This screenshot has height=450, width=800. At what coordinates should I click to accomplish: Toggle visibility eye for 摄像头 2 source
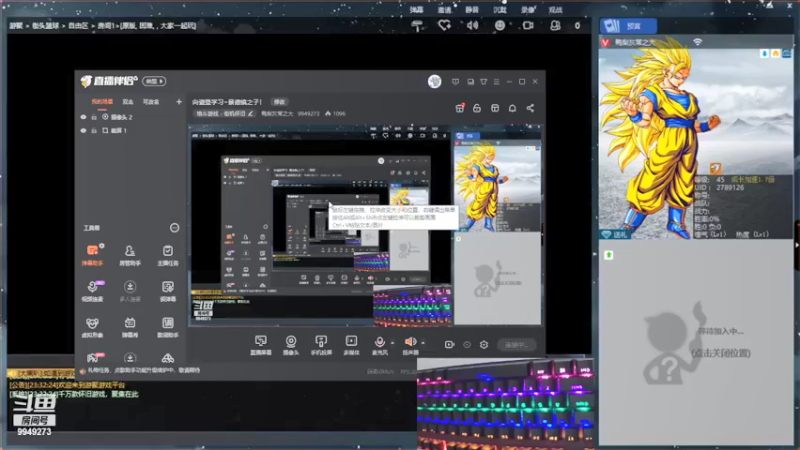click(83, 117)
